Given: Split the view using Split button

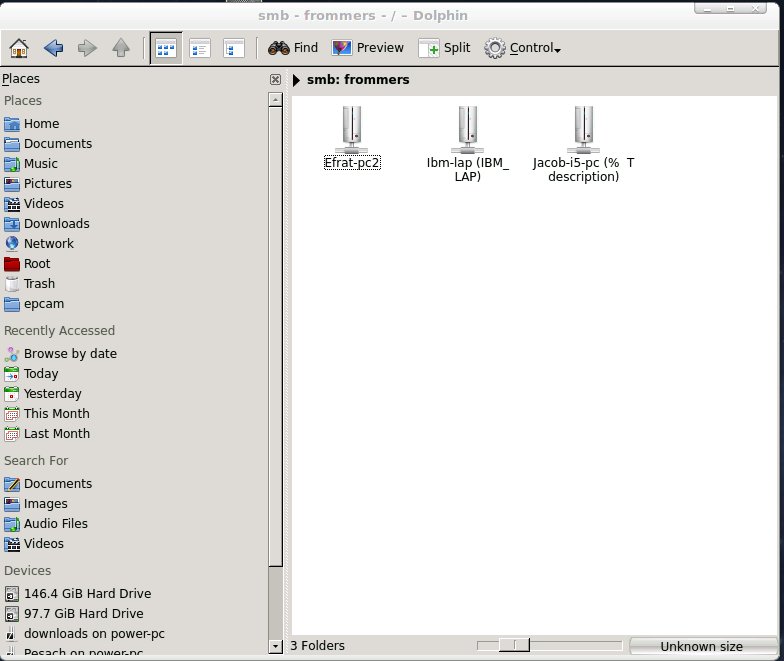Looking at the screenshot, I should click(444, 48).
